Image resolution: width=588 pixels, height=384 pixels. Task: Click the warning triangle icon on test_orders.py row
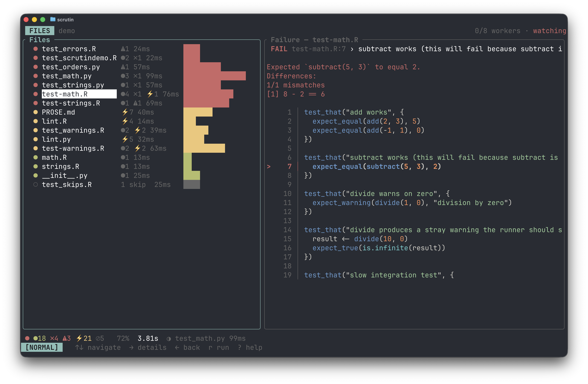[x=123, y=67]
